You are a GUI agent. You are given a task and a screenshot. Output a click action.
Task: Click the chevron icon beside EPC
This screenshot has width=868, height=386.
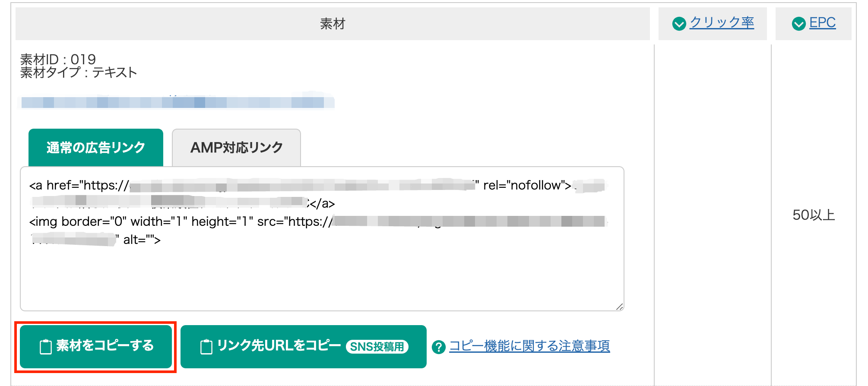point(799,24)
